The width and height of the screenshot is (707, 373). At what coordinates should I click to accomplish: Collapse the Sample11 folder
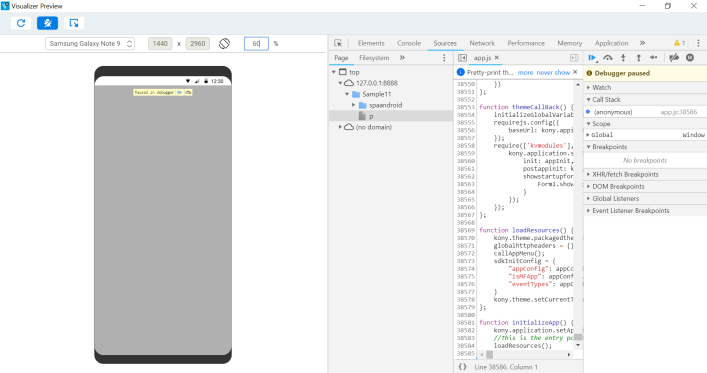click(x=347, y=94)
